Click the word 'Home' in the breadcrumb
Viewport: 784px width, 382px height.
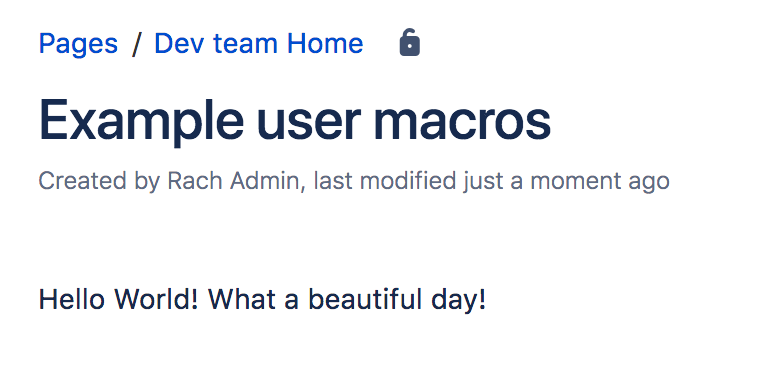[325, 43]
